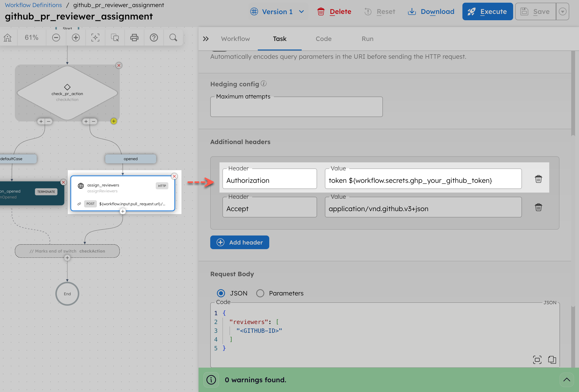Click the 61% zoom level indicator

32,38
